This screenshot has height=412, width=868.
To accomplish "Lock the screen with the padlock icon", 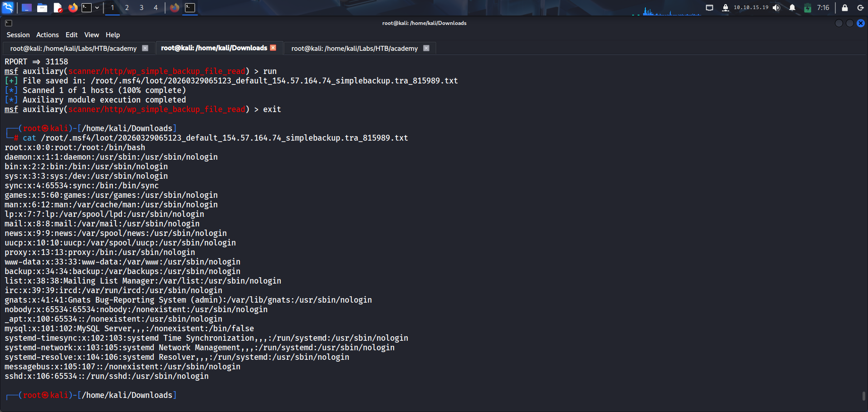I will pos(844,8).
